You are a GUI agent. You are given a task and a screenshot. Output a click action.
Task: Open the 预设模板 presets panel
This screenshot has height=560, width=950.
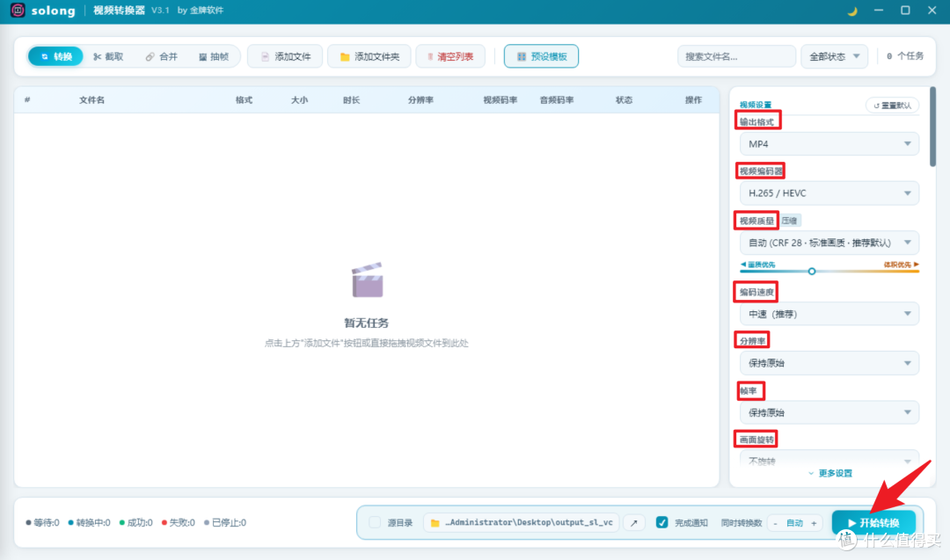coord(541,56)
